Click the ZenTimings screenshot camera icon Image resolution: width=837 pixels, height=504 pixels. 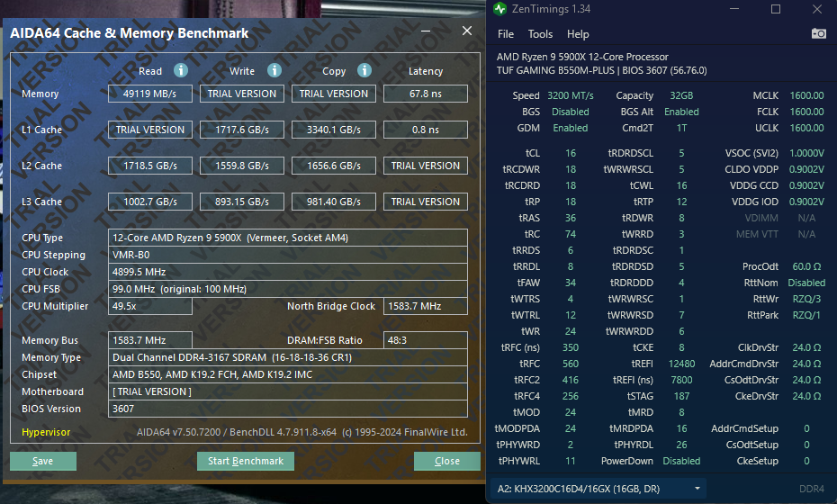(x=818, y=33)
